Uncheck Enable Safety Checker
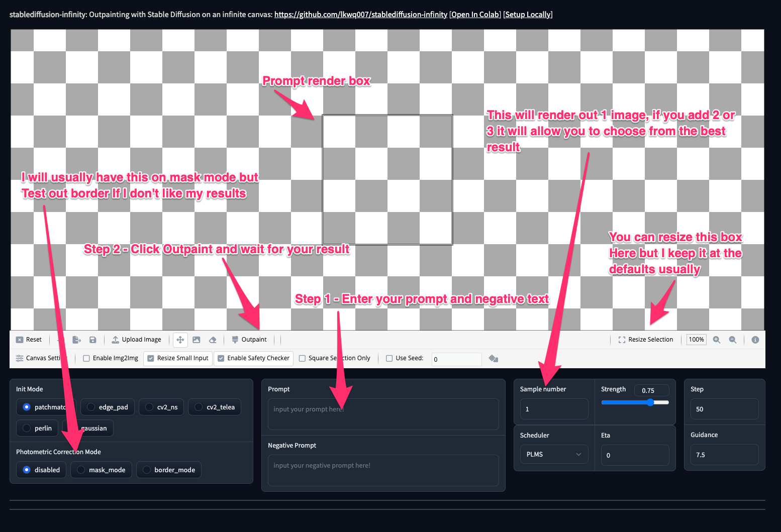This screenshot has width=781, height=532. (x=221, y=358)
